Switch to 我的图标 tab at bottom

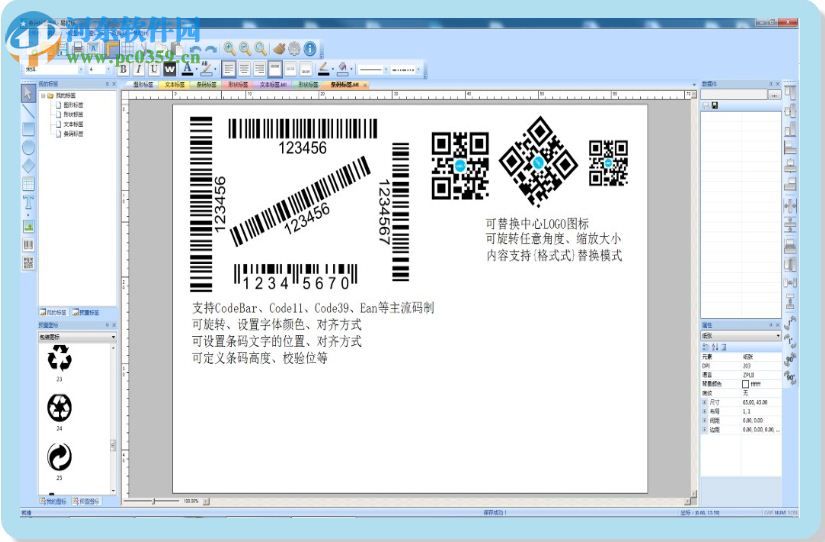pos(54,501)
